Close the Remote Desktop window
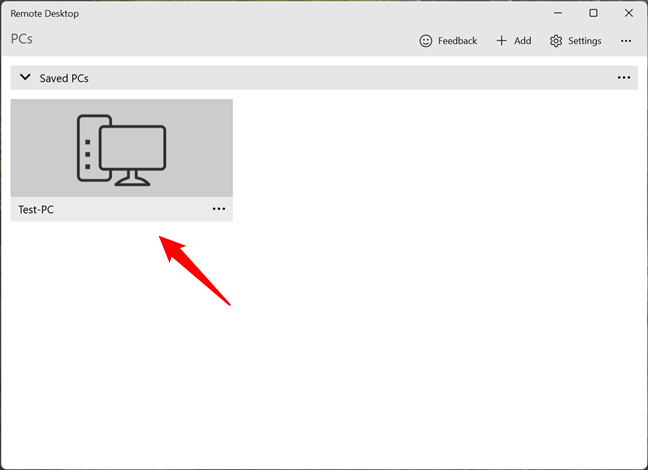Viewport: 648px width, 470px height. pyautogui.click(x=629, y=13)
